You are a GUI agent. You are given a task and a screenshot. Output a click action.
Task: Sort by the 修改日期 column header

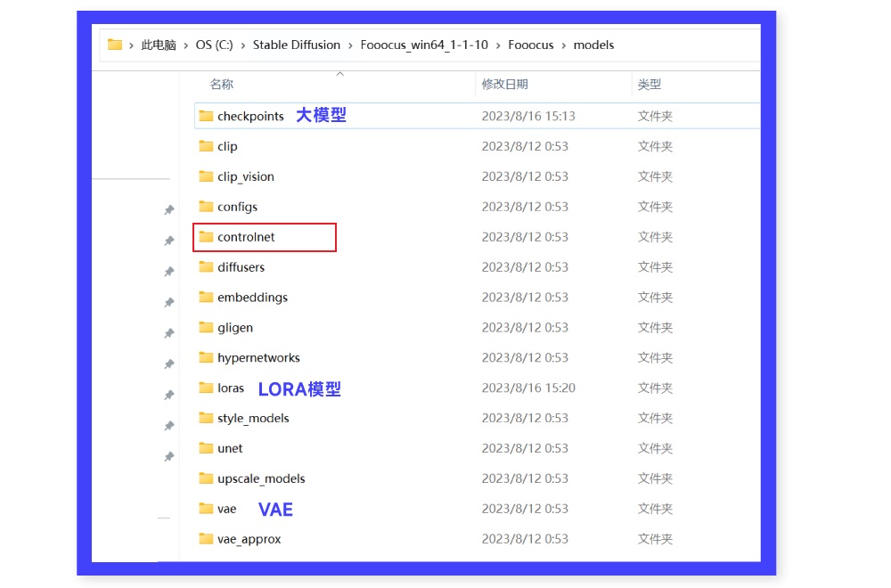click(x=505, y=84)
